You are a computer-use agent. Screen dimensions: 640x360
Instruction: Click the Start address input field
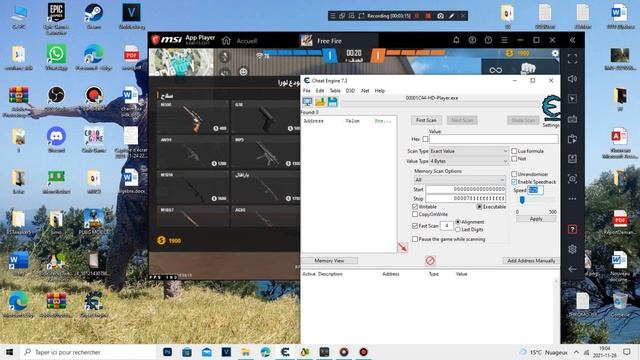[x=466, y=189]
